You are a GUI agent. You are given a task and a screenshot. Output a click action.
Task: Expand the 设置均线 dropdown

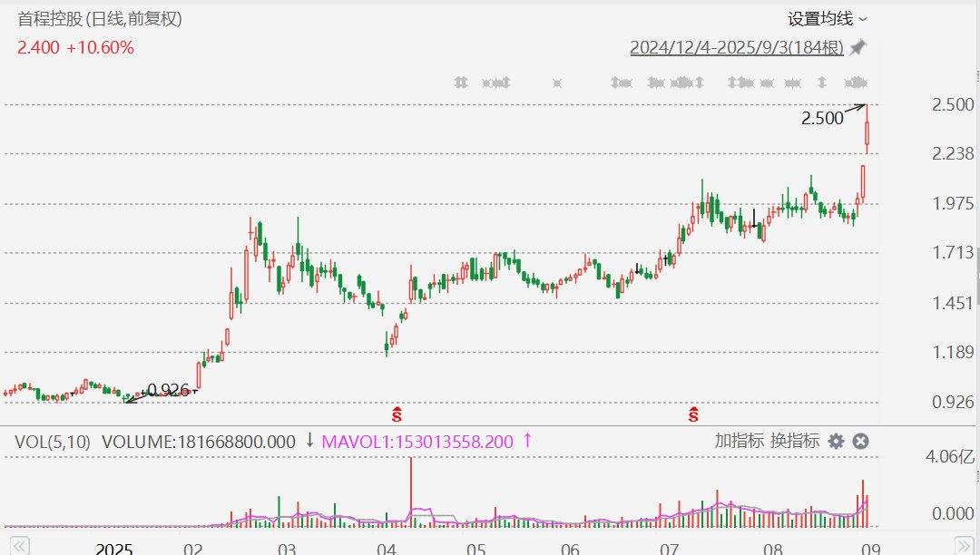point(828,18)
